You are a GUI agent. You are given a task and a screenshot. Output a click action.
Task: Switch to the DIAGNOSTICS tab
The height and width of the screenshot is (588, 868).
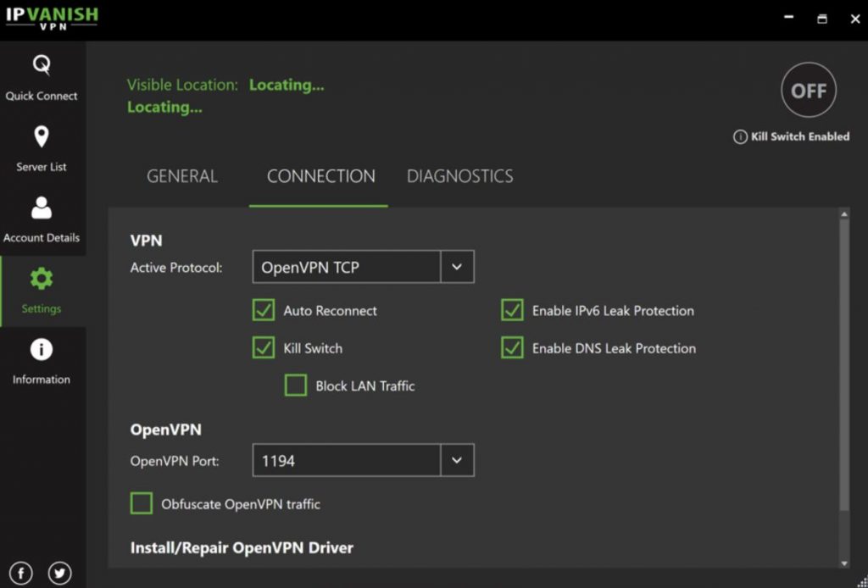point(460,176)
